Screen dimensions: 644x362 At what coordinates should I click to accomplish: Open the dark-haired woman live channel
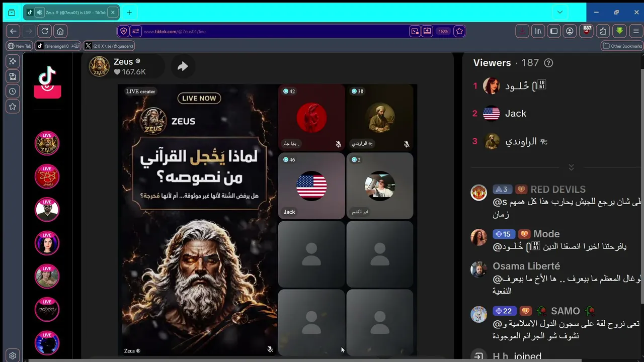click(x=47, y=243)
